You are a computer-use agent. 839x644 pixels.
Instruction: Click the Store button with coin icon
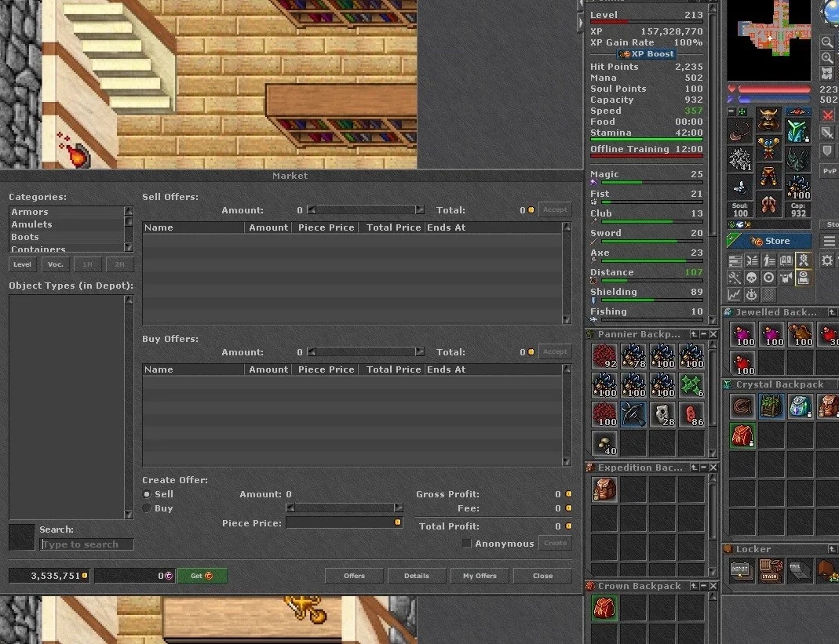pyautogui.click(x=769, y=241)
